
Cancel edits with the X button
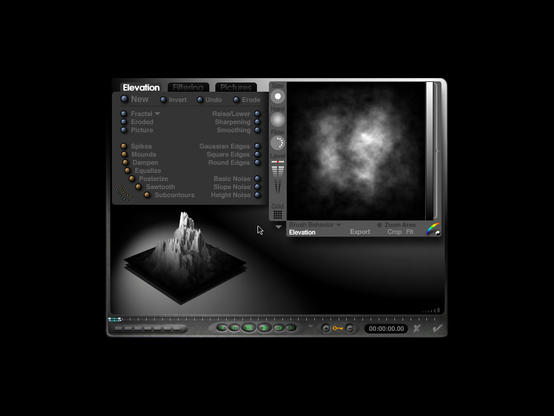[x=417, y=328]
